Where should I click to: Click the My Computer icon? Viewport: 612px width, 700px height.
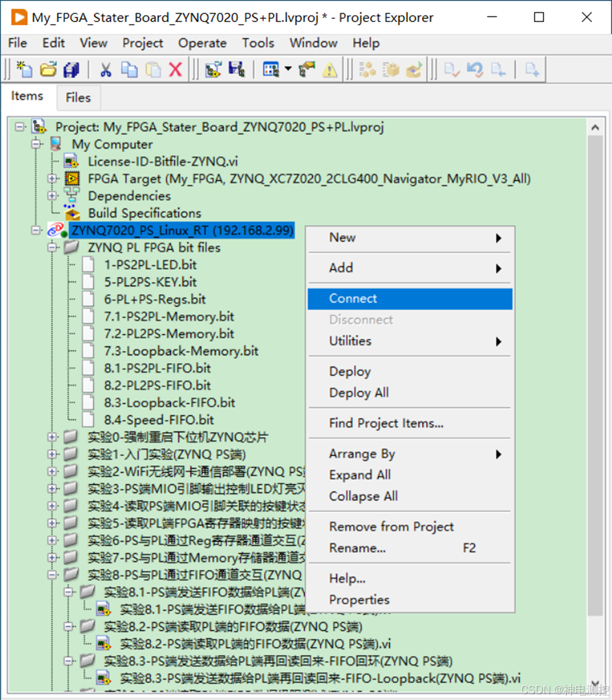click(56, 144)
